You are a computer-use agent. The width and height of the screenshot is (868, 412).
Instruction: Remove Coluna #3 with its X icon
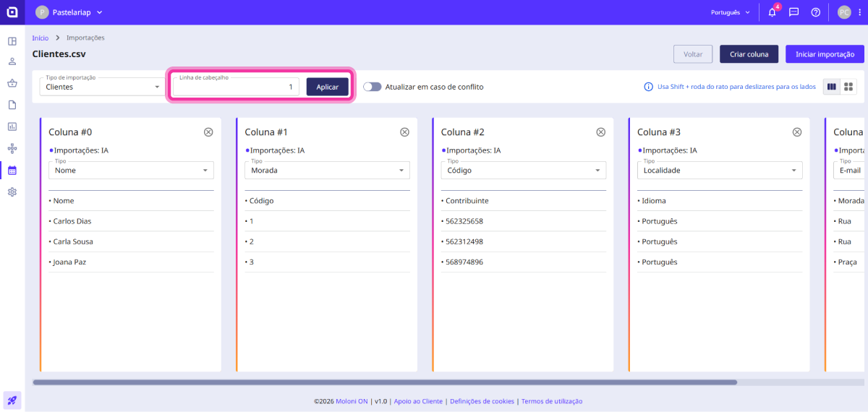(x=797, y=132)
